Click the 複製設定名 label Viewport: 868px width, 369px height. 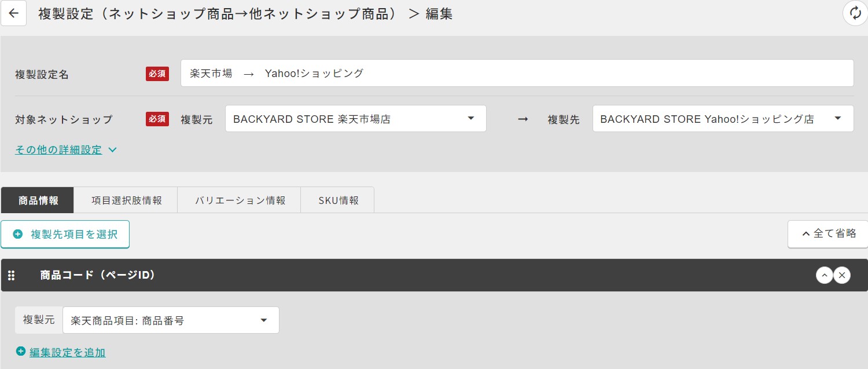pyautogui.click(x=42, y=75)
